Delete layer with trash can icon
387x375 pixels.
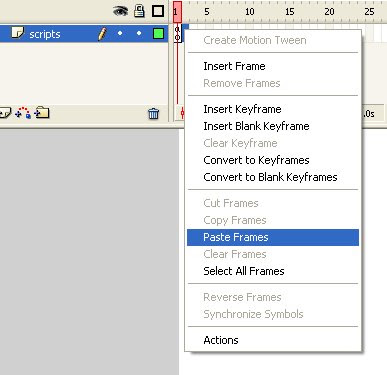coord(153,113)
